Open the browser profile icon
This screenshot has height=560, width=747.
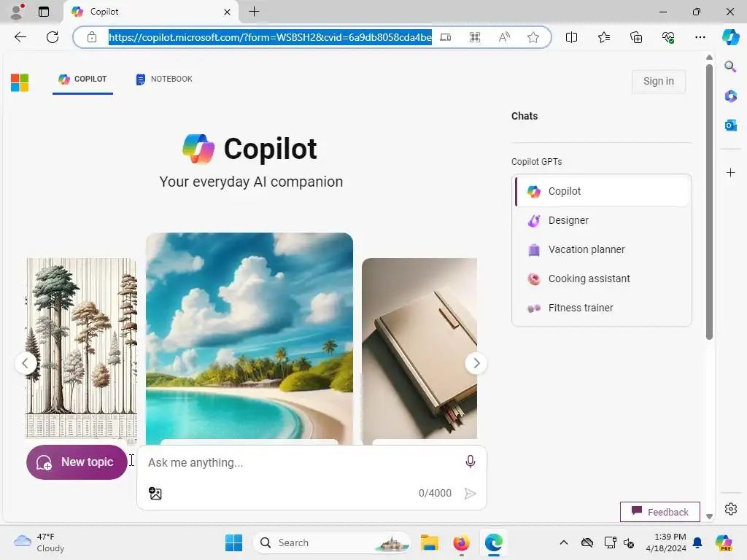17,12
